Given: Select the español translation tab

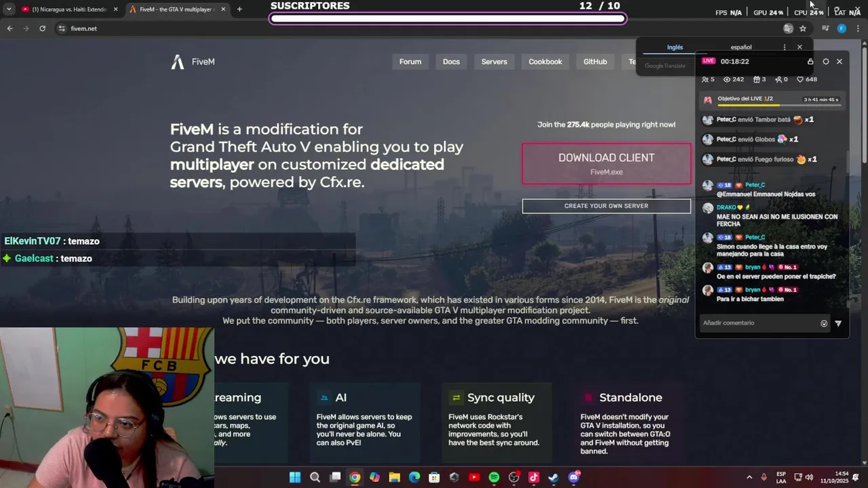Looking at the screenshot, I should (741, 47).
